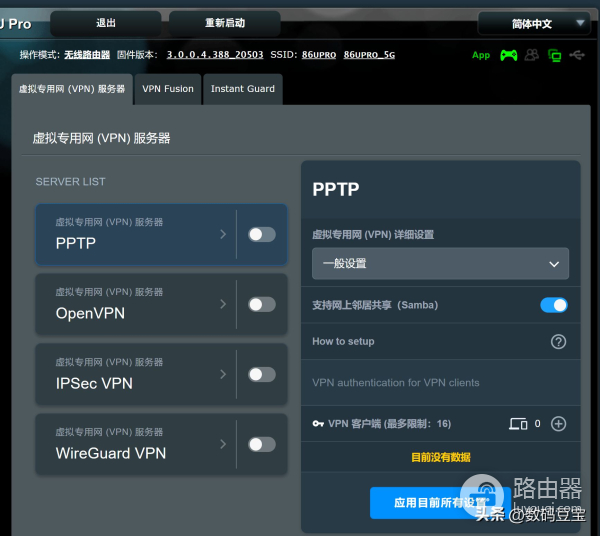Screen dimensions: 600x536
Task: Switch to the VPN Fusion tab
Action: pos(168,89)
